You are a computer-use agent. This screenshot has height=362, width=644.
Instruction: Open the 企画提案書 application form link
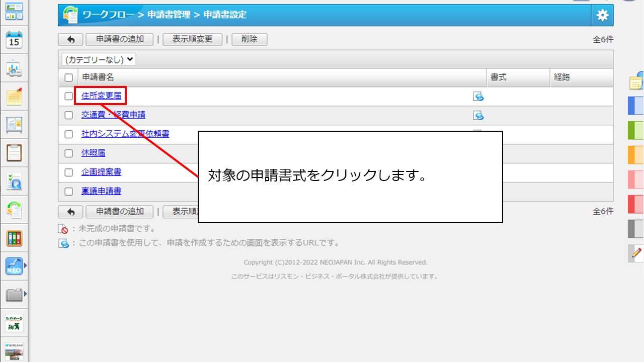tap(101, 172)
